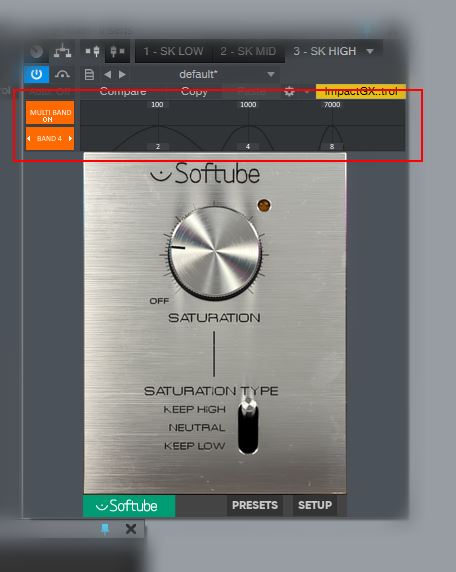Click the Saturation knob
Screen dimensions: 456x572
click(215, 253)
